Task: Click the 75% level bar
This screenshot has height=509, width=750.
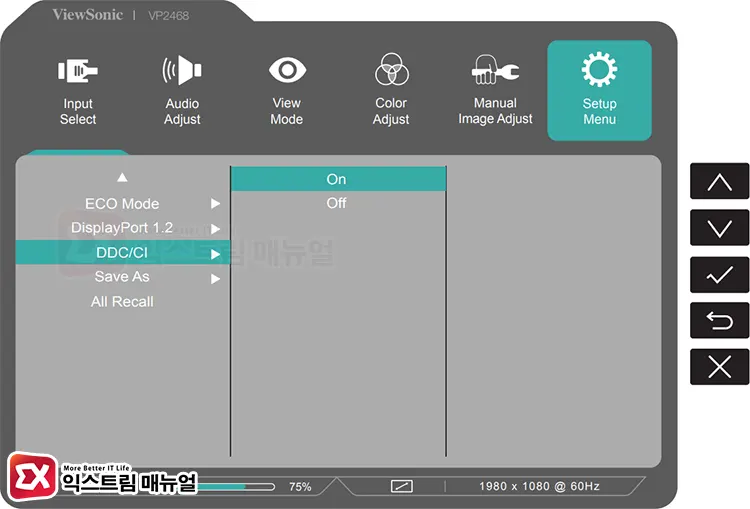Action: coord(240,487)
